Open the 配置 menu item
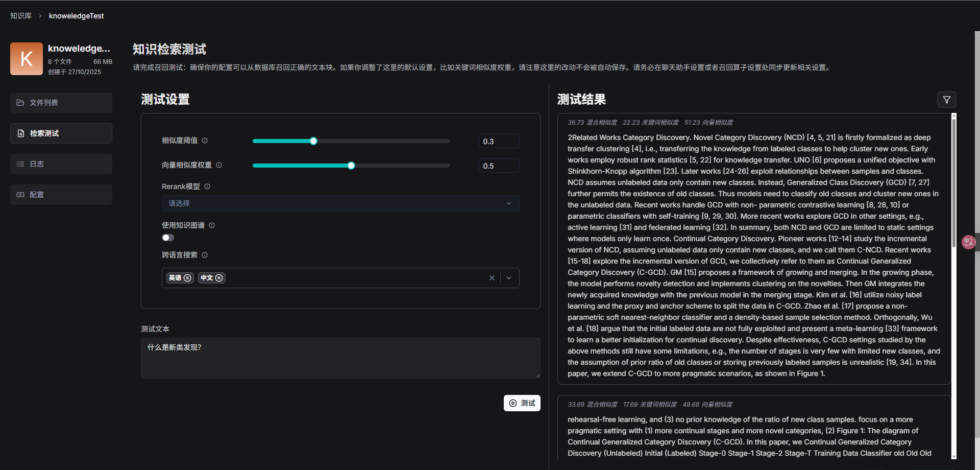This screenshot has width=980, height=470. point(61,195)
